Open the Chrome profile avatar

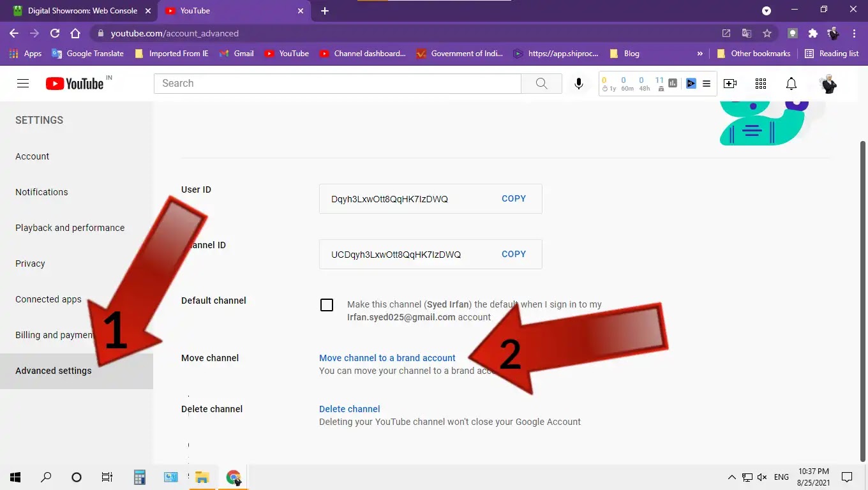[x=833, y=33]
